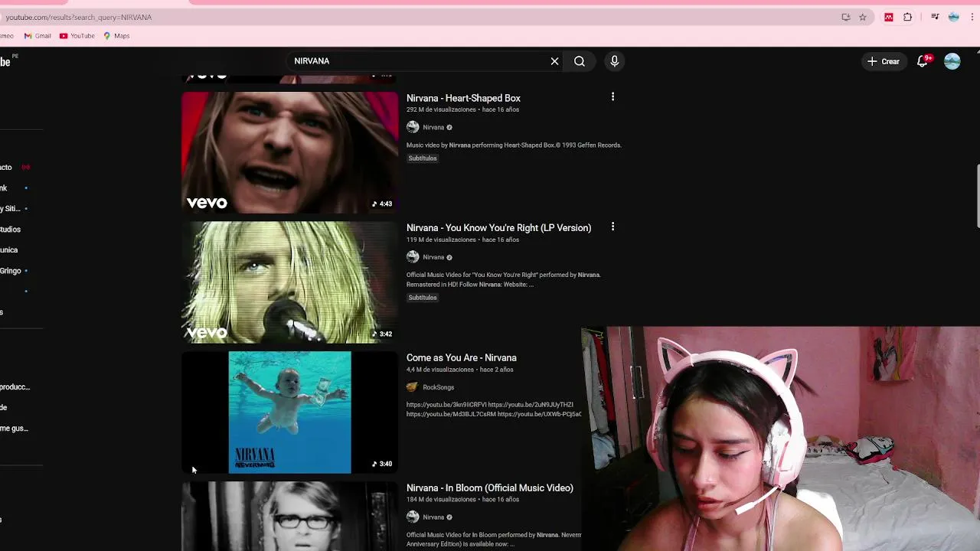Play In Bloom video thumbnail
The height and width of the screenshot is (551, 980).
coord(289,517)
